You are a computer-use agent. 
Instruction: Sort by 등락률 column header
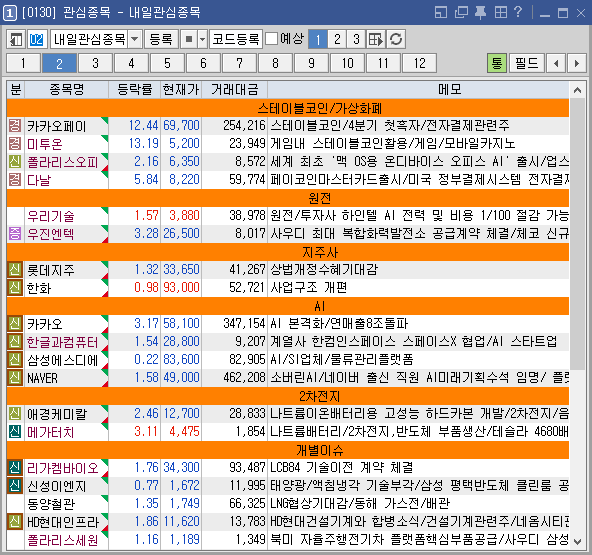tap(135, 89)
